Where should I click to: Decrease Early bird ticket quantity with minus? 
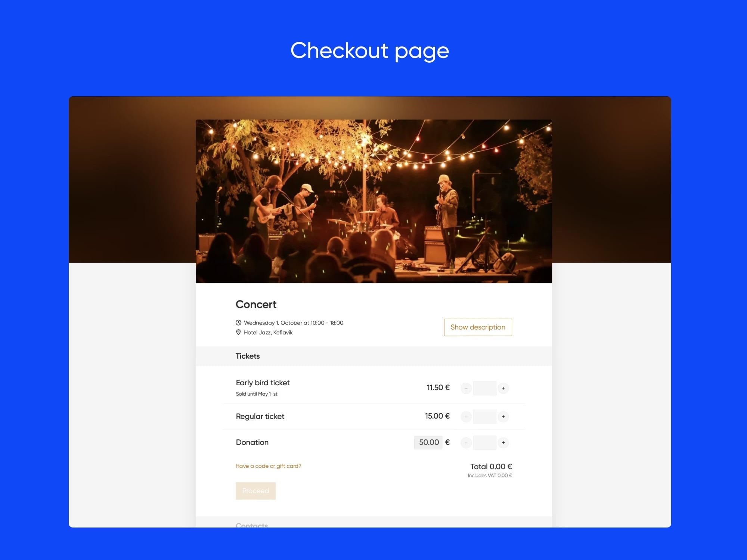tap(466, 388)
